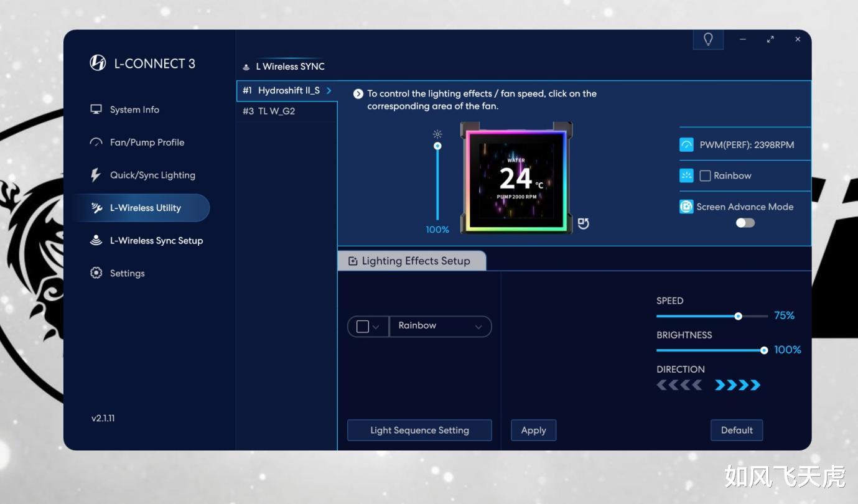Click the brightness sun icon above slider

pyautogui.click(x=437, y=134)
